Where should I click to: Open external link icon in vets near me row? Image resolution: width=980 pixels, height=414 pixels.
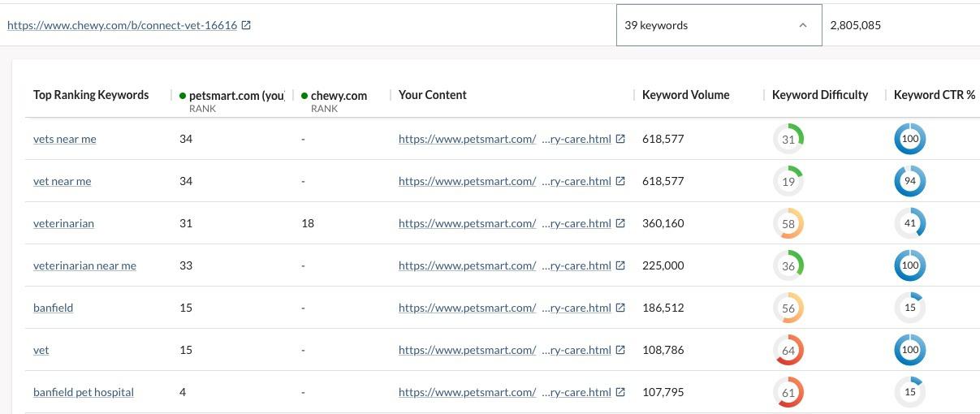click(620, 139)
